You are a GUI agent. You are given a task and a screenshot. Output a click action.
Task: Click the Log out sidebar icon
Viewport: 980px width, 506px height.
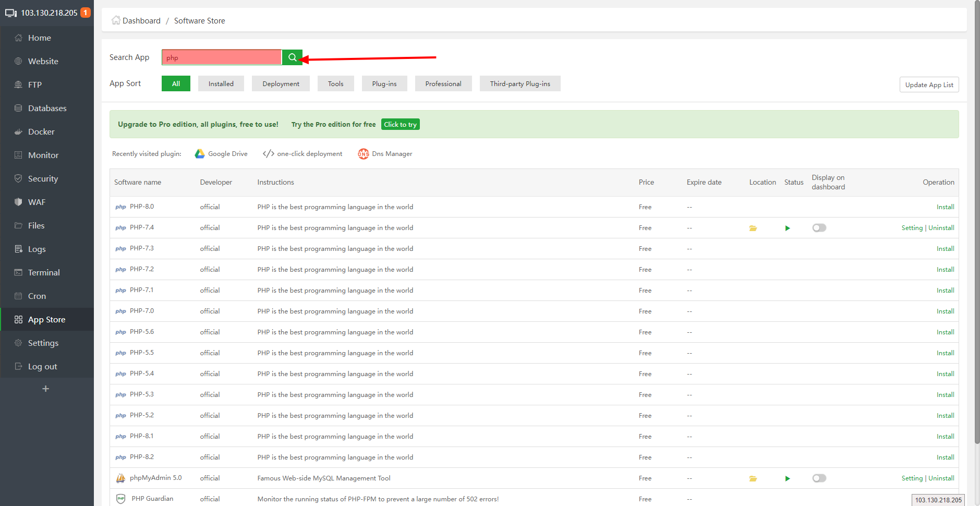(x=18, y=366)
